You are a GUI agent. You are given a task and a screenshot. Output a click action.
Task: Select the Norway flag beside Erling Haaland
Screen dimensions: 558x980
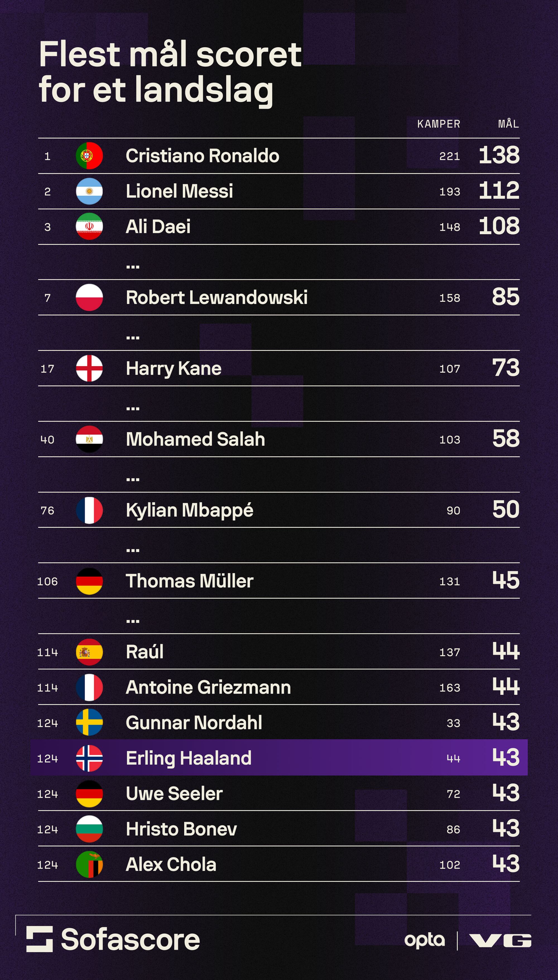click(89, 758)
